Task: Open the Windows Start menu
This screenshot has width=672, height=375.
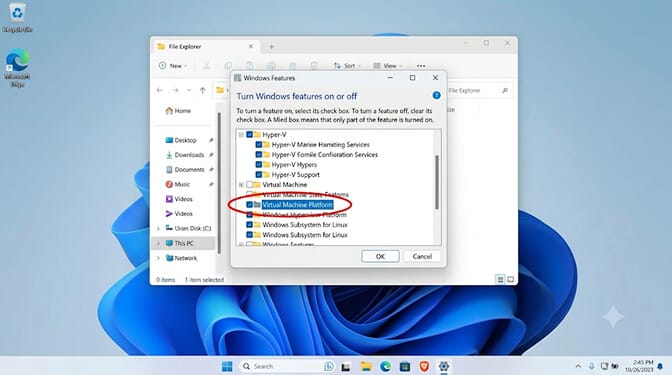Action: click(x=227, y=366)
